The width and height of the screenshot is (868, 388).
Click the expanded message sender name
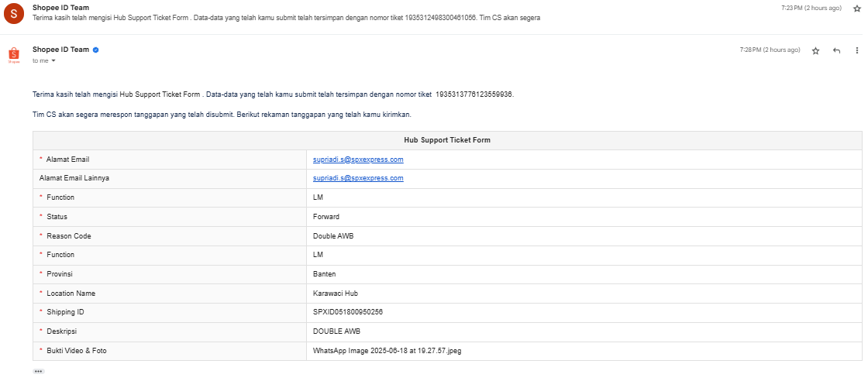point(61,50)
